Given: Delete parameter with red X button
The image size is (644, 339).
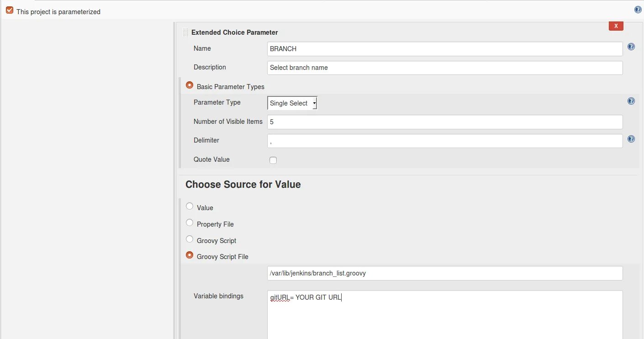Looking at the screenshot, I should 616,26.
